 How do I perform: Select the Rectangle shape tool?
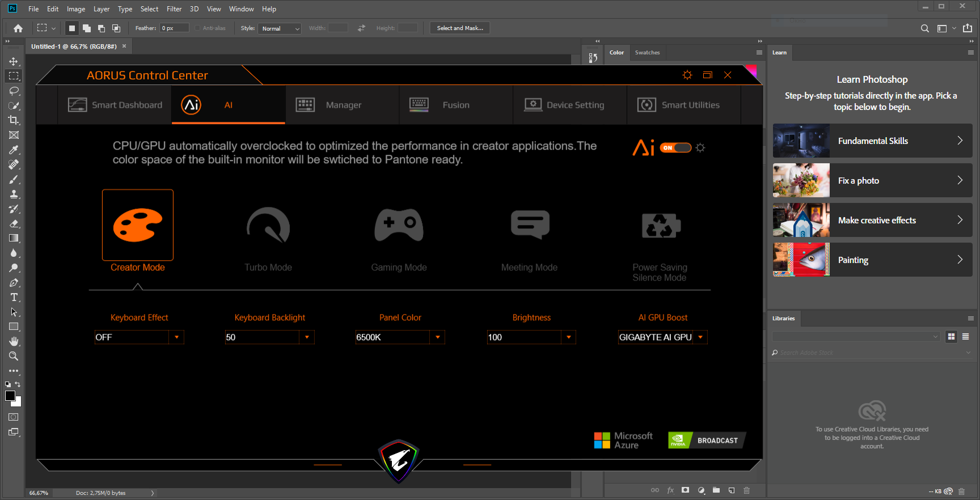(x=14, y=327)
